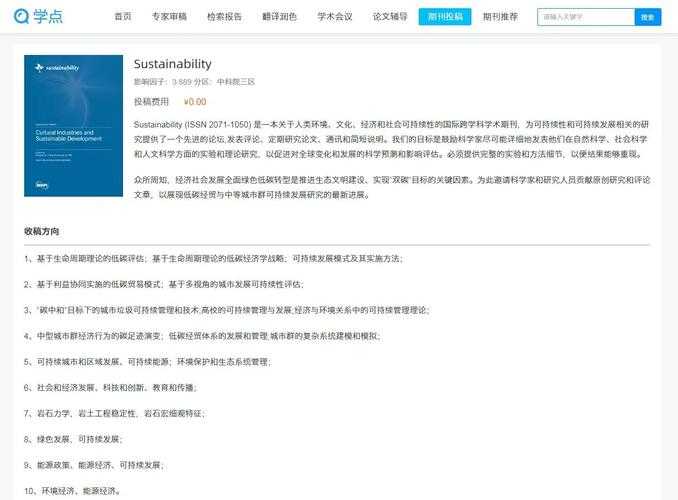Viewport: 678px width, 500px height.
Task: Select the impact factor and 分区 line
Action: pos(194,82)
